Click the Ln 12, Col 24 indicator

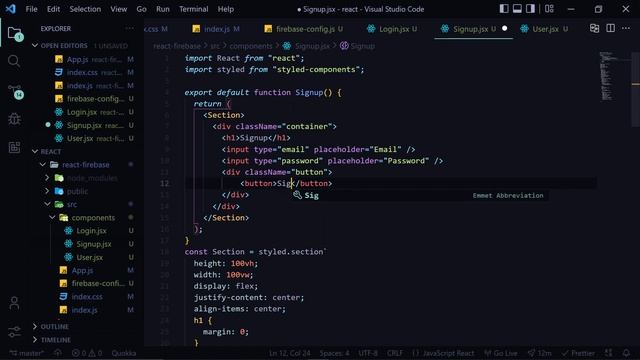coord(289,353)
